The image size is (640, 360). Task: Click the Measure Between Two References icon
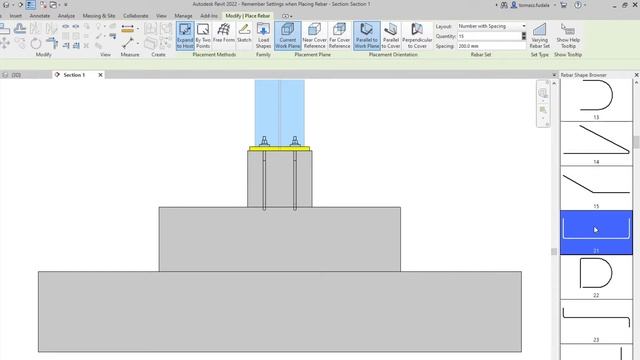[x=127, y=43]
